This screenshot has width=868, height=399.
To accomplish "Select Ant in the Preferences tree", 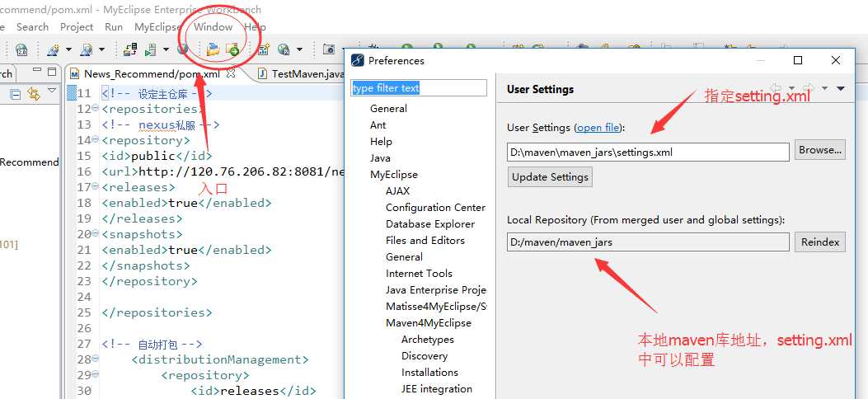I will coord(378,125).
